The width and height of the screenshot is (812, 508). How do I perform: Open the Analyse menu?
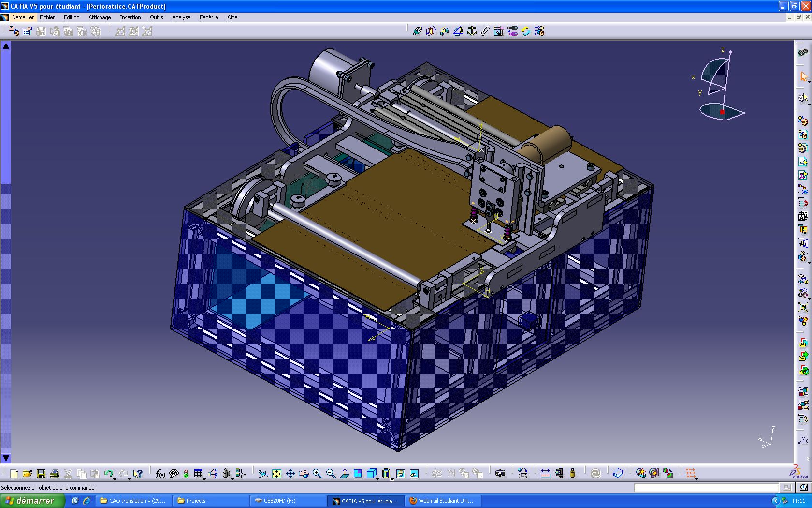181,17
